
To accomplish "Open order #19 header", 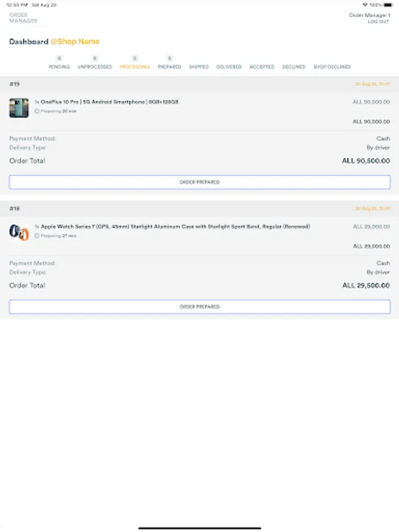I will (x=200, y=84).
